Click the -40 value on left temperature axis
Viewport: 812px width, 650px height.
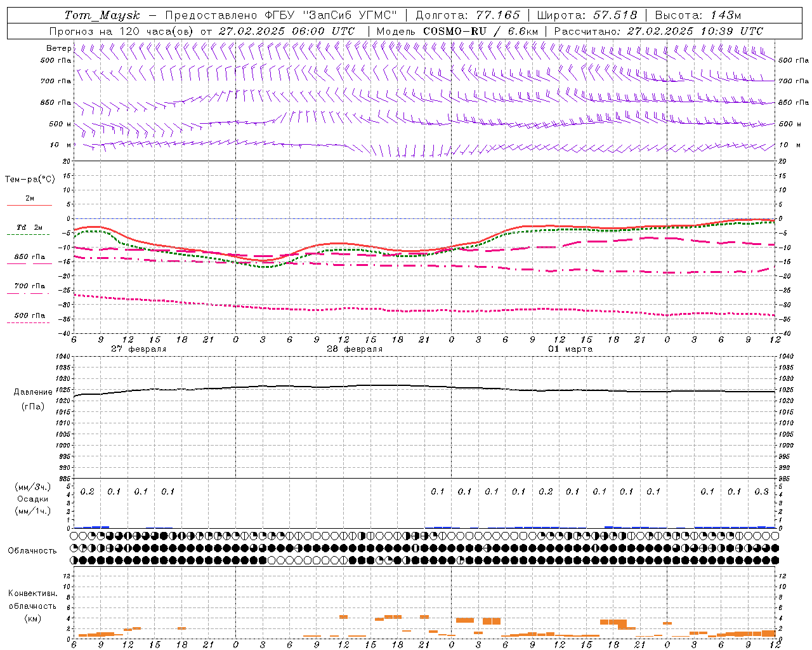point(65,333)
